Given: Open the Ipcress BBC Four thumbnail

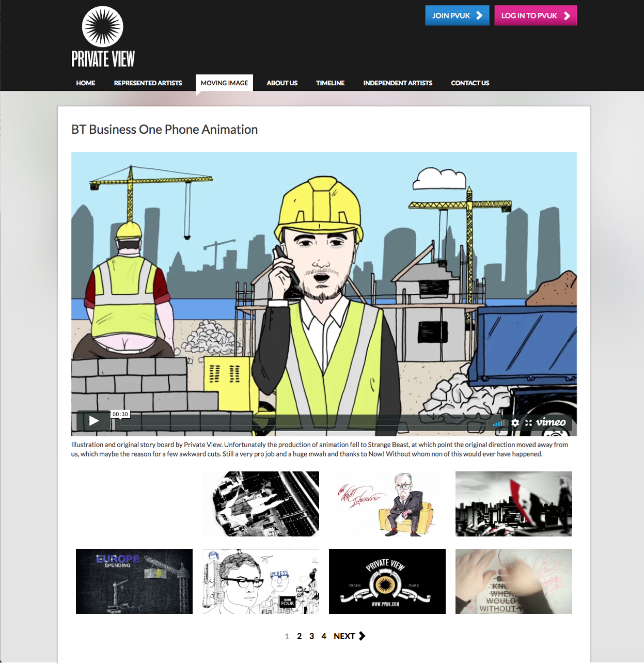Looking at the screenshot, I should pyautogui.click(x=261, y=581).
